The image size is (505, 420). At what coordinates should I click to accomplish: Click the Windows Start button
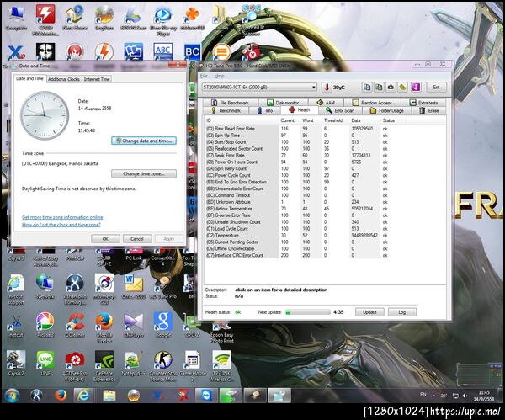tap(13, 396)
